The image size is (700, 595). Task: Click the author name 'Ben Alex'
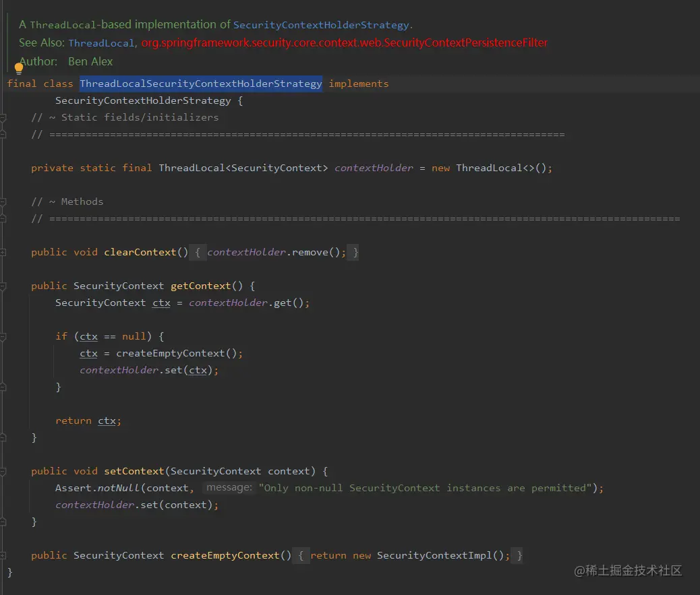coord(90,61)
